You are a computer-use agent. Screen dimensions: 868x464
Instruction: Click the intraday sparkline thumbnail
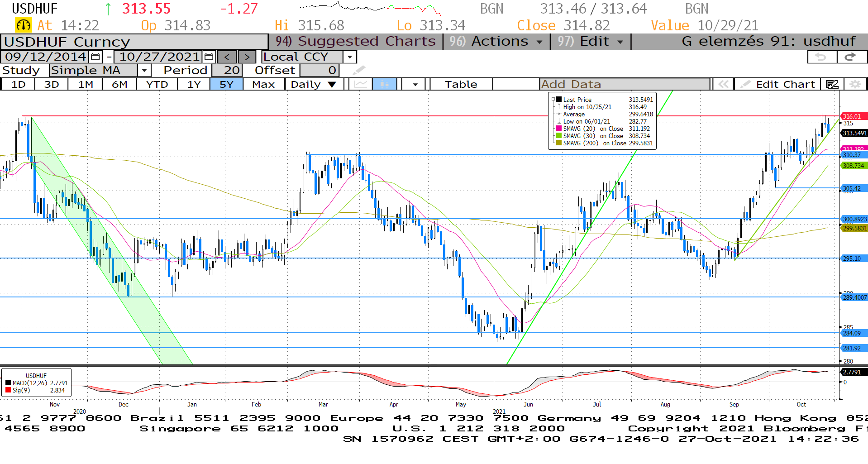click(x=370, y=8)
